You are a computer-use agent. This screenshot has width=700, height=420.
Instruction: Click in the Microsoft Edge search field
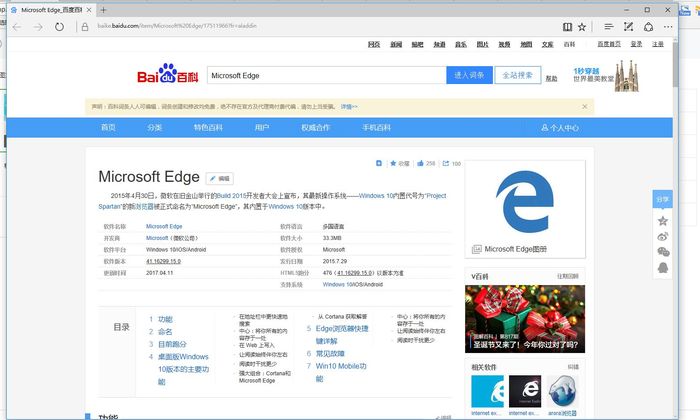(327, 75)
